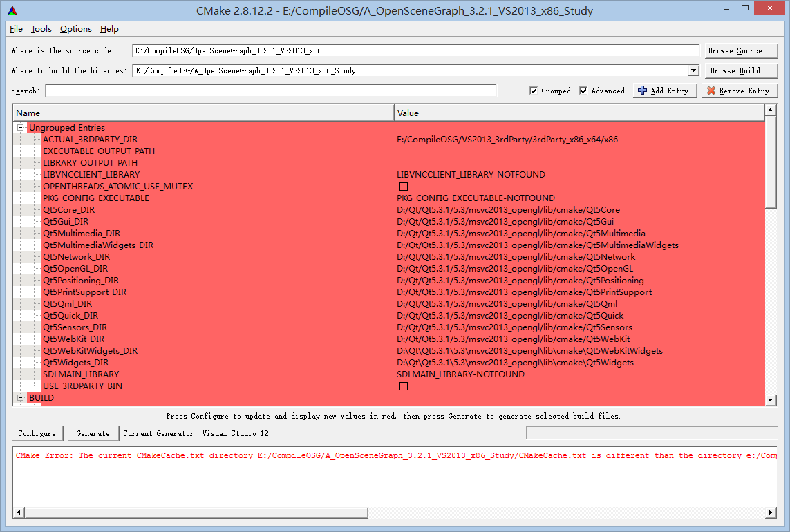Click the Qt5WebKitWidgets cmake path value
This screenshot has width=790, height=532.
[x=530, y=351]
